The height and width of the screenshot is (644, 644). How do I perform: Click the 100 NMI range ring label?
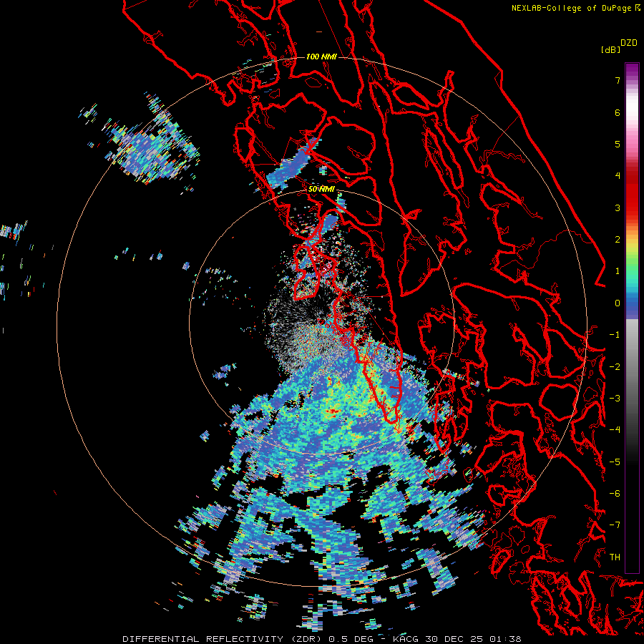(x=321, y=57)
